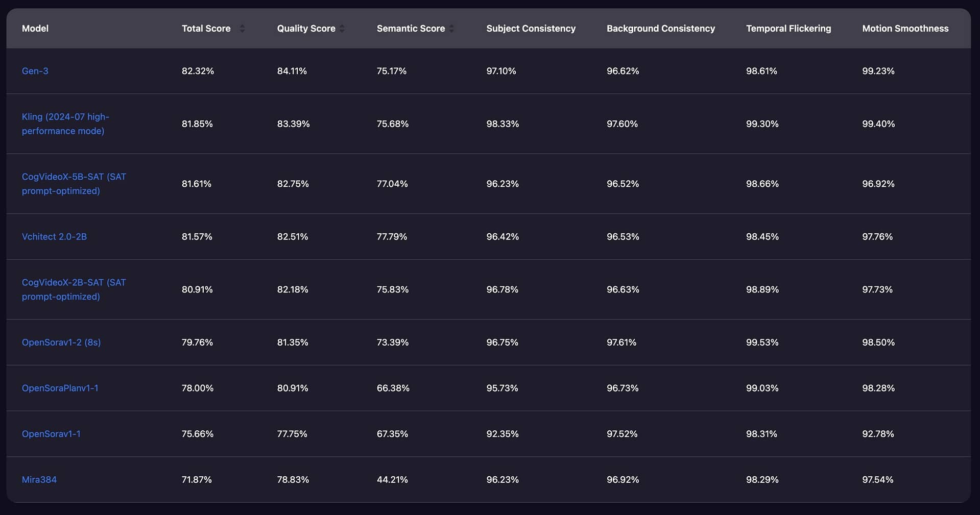Select Gen-3 total score 82.32%
Viewport: 980px width, 515px height.
pos(198,71)
